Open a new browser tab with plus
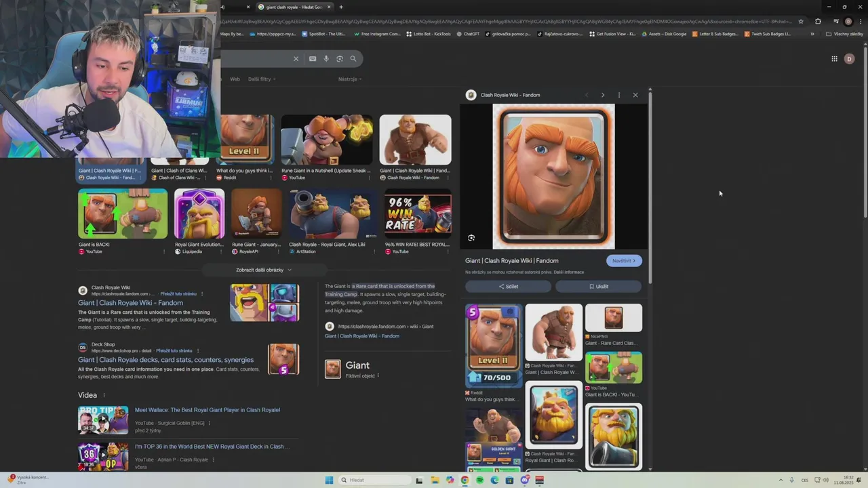The image size is (868, 488). click(x=341, y=7)
